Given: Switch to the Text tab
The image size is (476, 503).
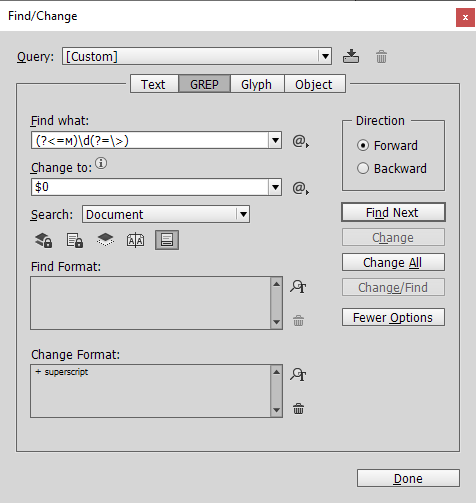Looking at the screenshot, I should (x=155, y=84).
